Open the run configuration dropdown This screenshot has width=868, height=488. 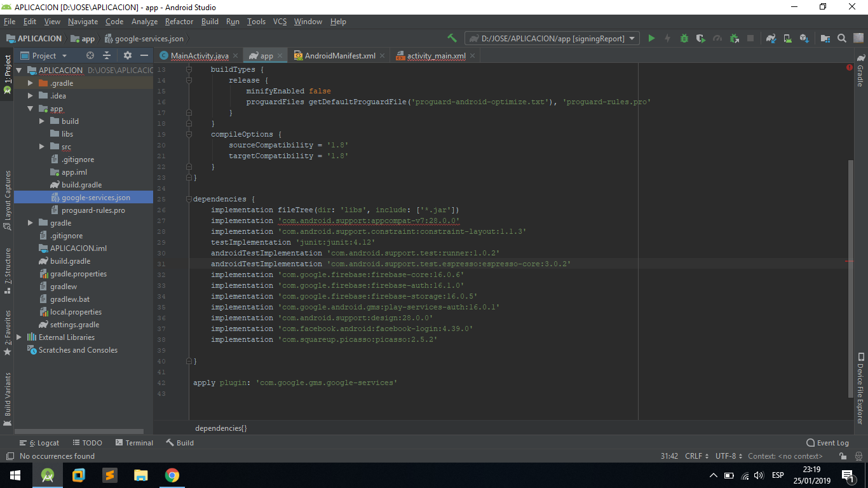552,38
